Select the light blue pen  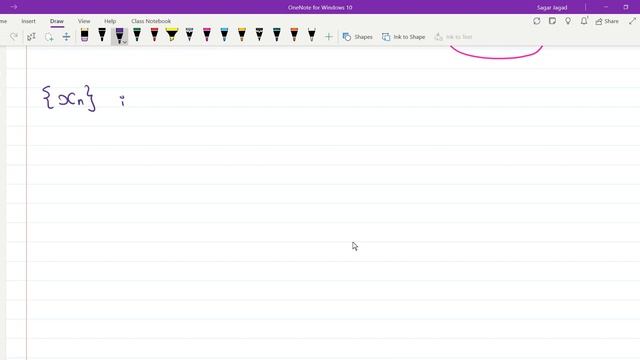tap(224, 35)
